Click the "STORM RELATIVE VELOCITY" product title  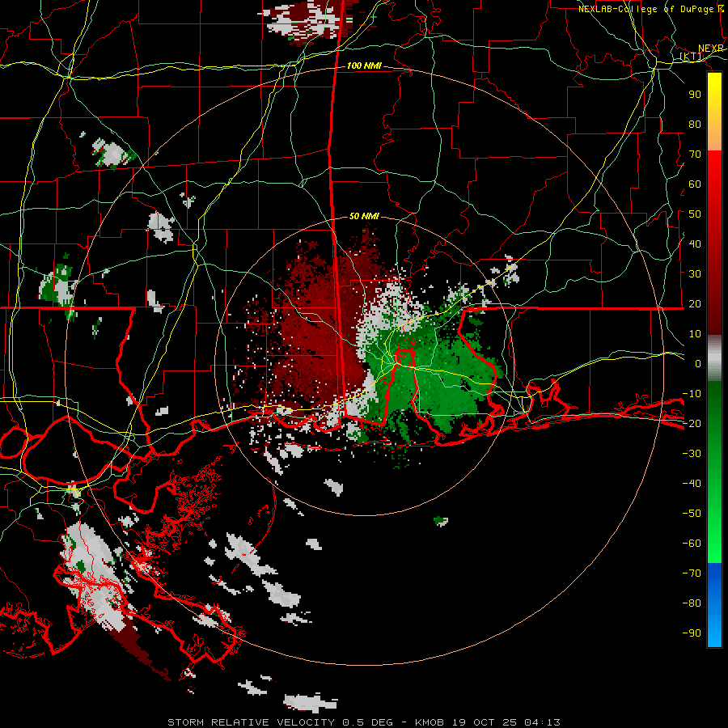[x=252, y=722]
